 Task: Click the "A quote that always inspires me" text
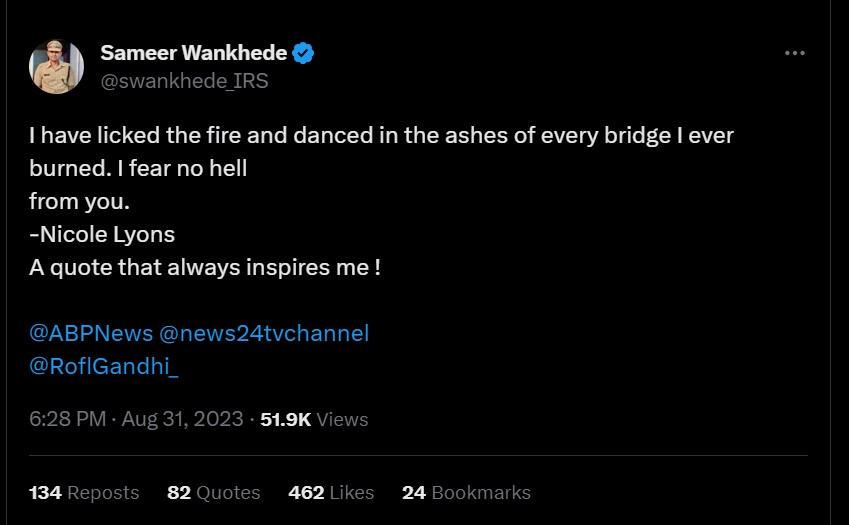click(x=204, y=268)
